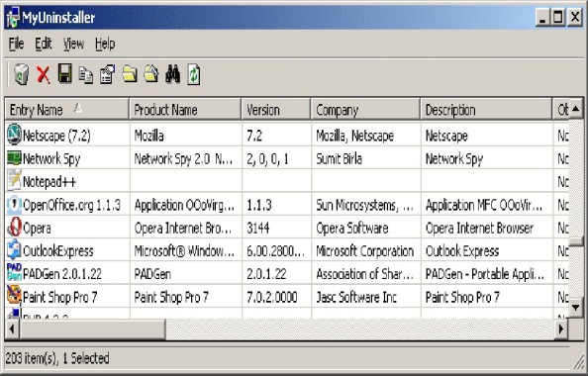This screenshot has height=376, width=588.
Task: Select the OutlookExpress entry
Action: (x=57, y=250)
